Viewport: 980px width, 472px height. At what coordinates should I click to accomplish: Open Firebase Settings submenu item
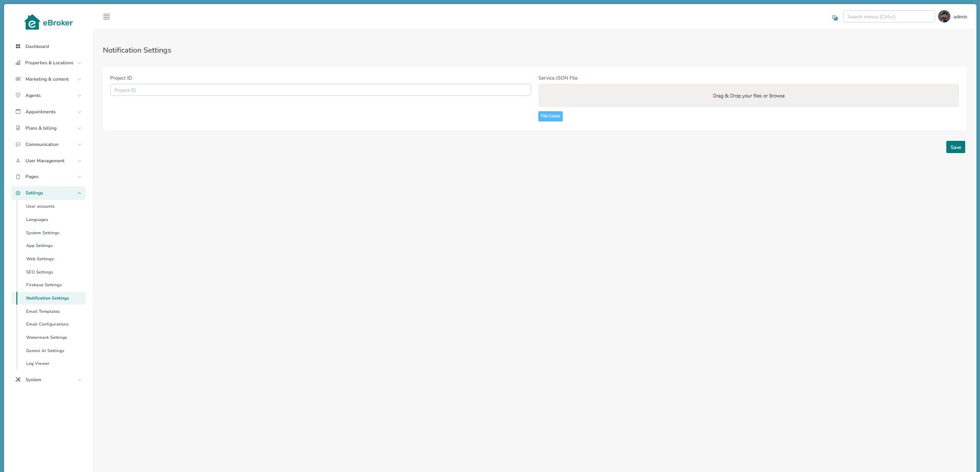(44, 285)
